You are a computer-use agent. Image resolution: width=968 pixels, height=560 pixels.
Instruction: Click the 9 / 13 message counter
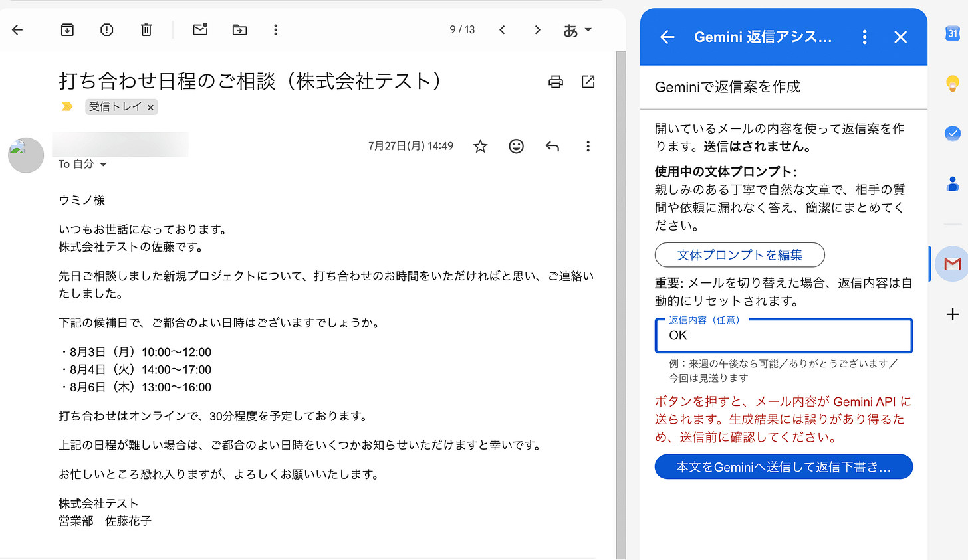click(462, 30)
